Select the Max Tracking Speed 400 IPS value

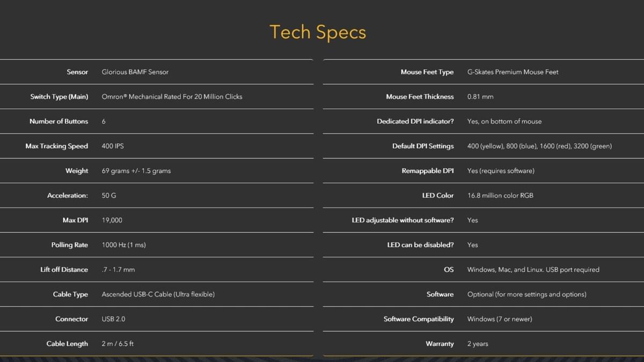tap(113, 146)
